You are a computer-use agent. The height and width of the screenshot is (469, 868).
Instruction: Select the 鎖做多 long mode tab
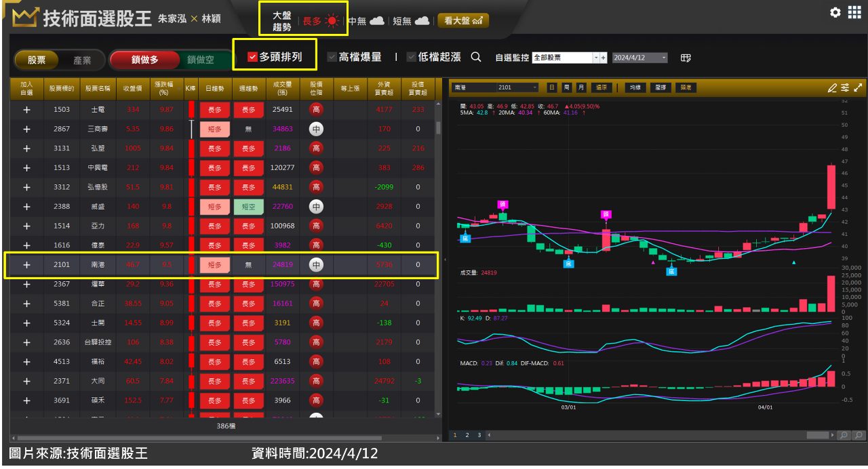[x=144, y=60]
